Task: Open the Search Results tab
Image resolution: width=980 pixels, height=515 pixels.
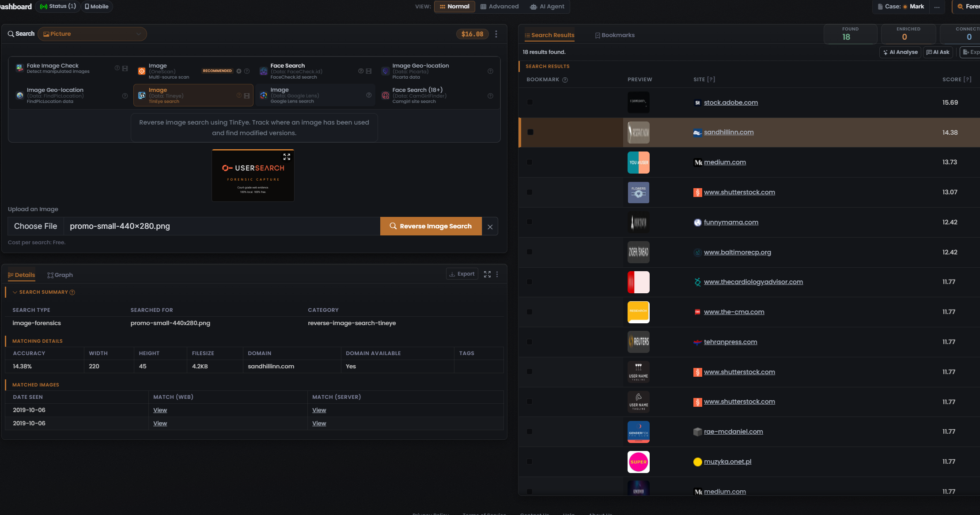Action: [549, 35]
